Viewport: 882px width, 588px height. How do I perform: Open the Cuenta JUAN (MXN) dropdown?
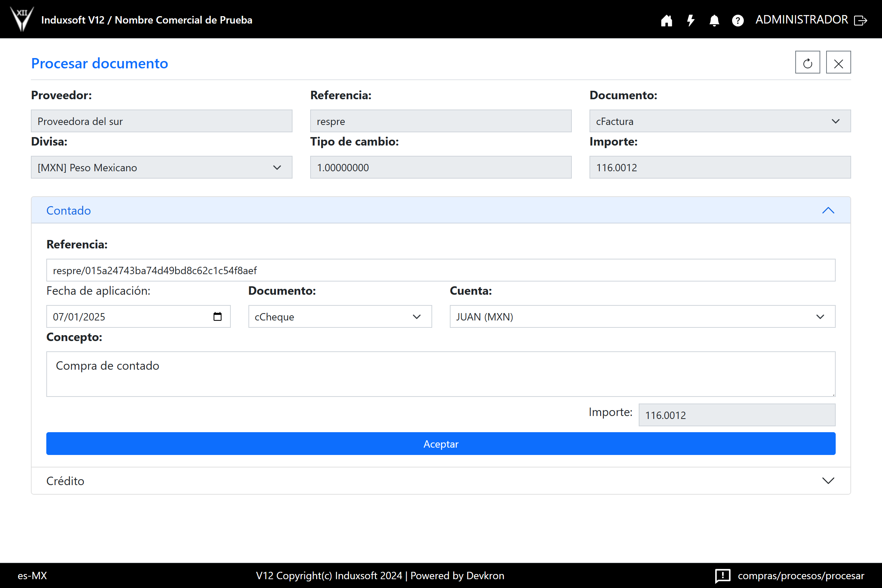[x=642, y=316]
